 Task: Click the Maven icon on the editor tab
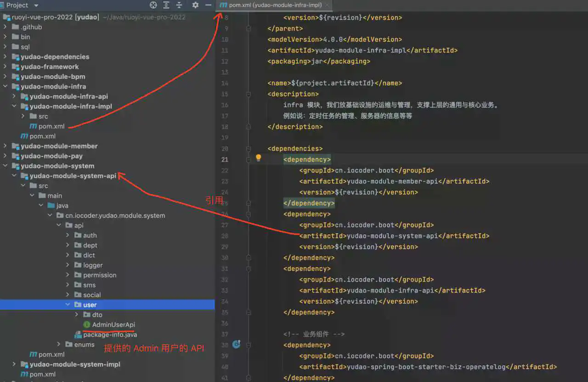click(223, 5)
